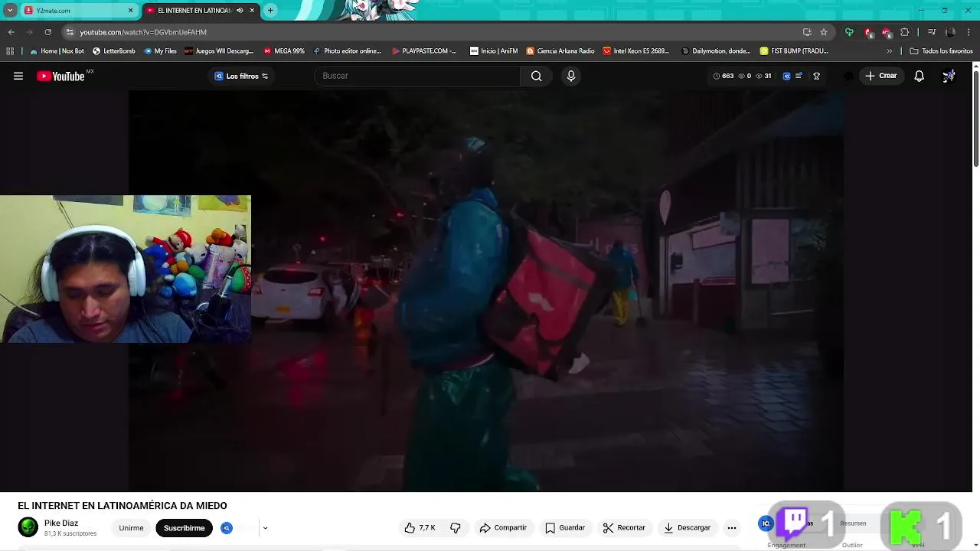
Task: Open the LetterBomb bookmark
Action: pyautogui.click(x=113, y=51)
